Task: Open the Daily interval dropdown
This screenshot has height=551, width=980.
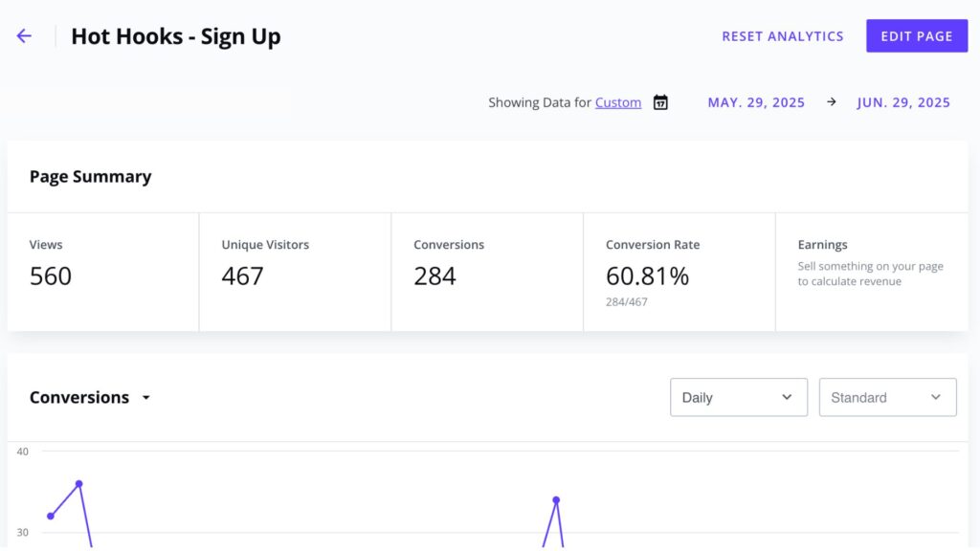Action: click(739, 397)
